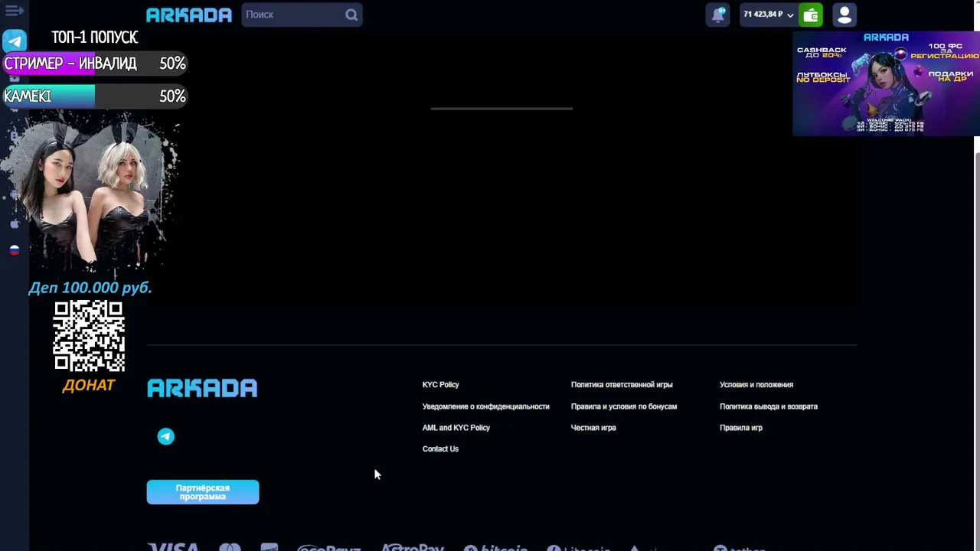980x551 pixels.
Task: Open the Условия и положения link
Action: pos(756,385)
